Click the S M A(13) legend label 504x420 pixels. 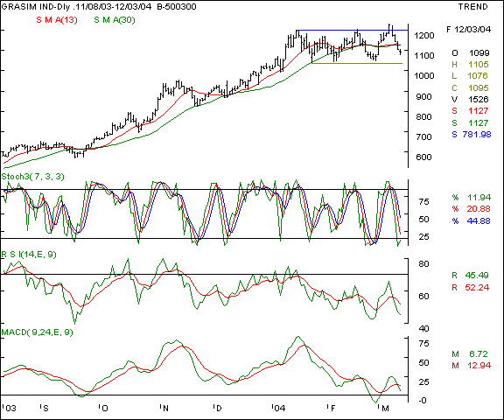[x=57, y=20]
